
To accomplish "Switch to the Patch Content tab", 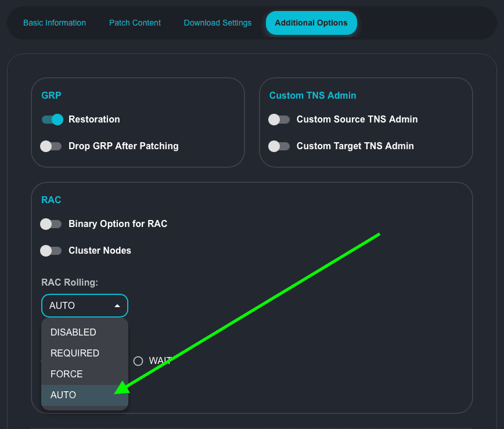I will [x=135, y=23].
